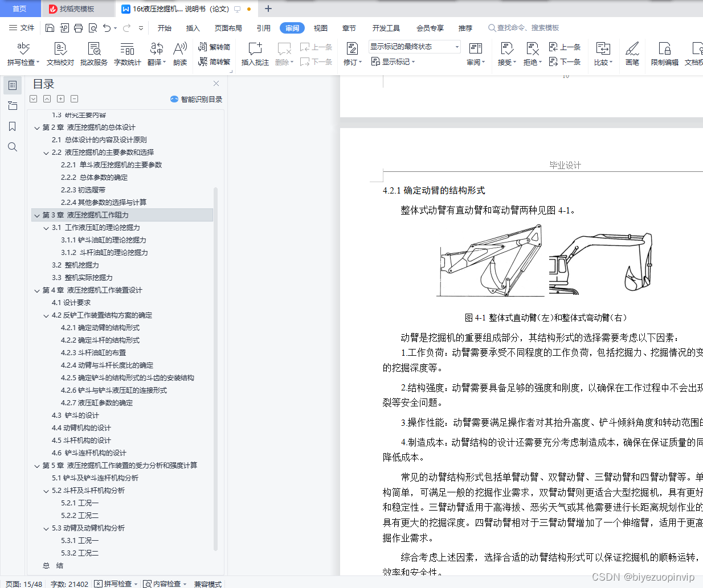Collapse 第3章 液压挖掘机工作阻力 node
Viewport: 703px width, 588px height.
click(x=37, y=216)
